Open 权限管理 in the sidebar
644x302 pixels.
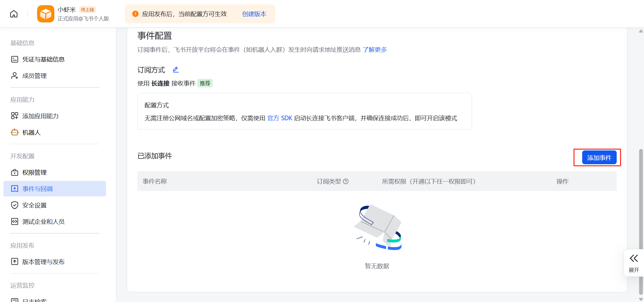pyautogui.click(x=34, y=172)
